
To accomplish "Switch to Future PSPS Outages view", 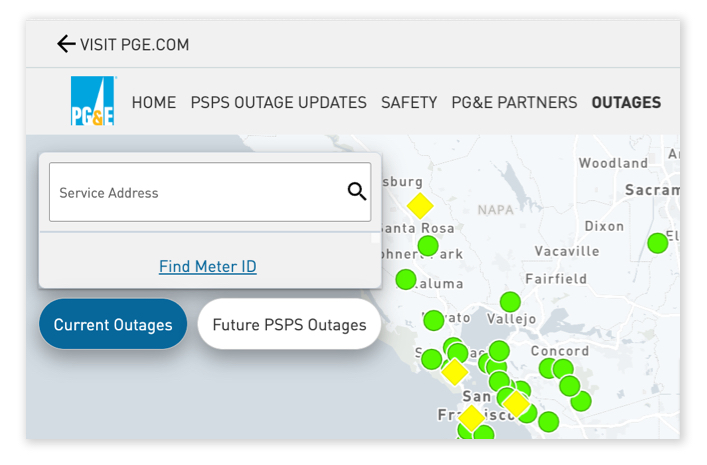I will [289, 325].
